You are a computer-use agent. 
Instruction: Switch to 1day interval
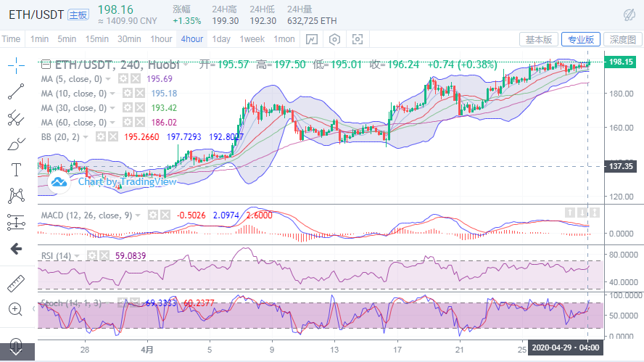pyautogui.click(x=221, y=39)
